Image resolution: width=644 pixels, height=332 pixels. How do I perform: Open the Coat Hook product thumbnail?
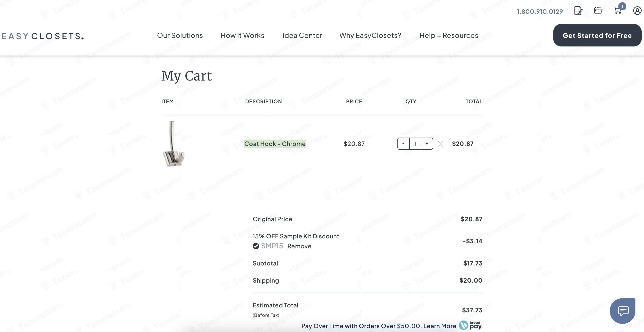tap(173, 143)
